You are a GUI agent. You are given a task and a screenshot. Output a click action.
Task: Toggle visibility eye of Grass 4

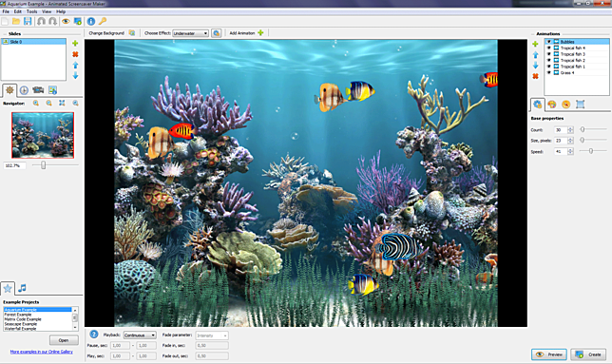coord(548,73)
